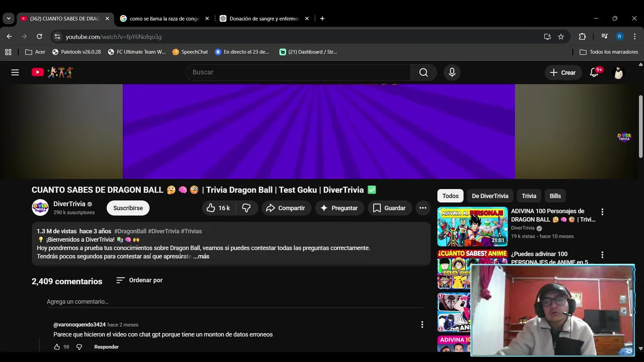This screenshot has height=362, width=644.
Task: Open the Acer bookmark folder
Action: pyautogui.click(x=35, y=52)
